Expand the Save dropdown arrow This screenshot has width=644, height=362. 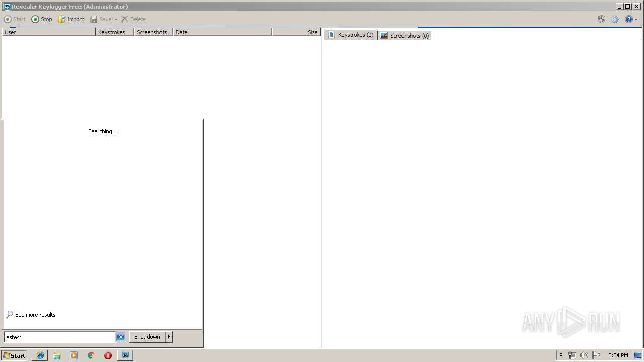116,19
